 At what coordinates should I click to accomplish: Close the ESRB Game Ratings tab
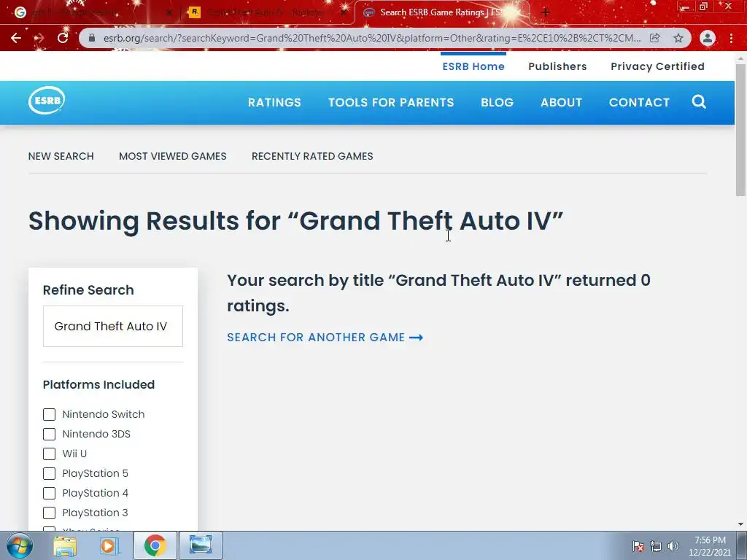click(x=520, y=12)
